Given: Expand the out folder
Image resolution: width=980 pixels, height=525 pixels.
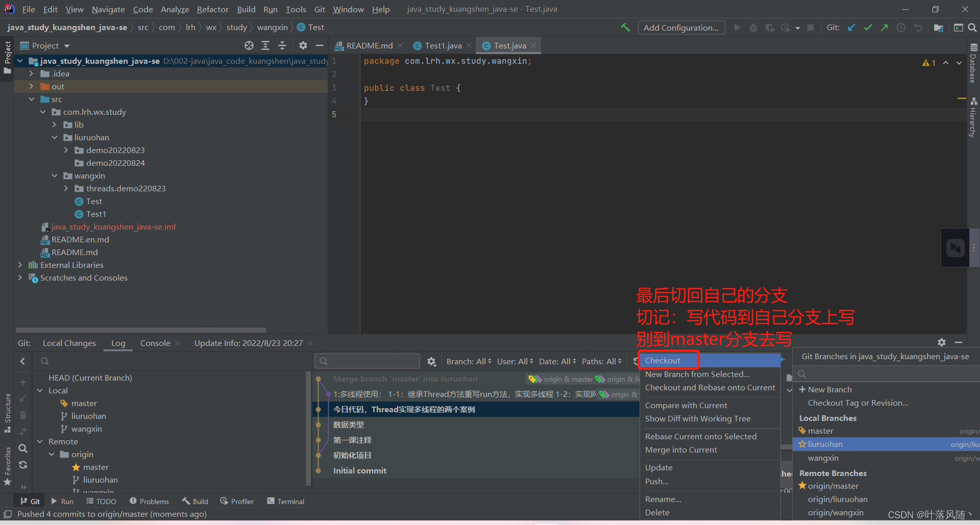Looking at the screenshot, I should 31,86.
